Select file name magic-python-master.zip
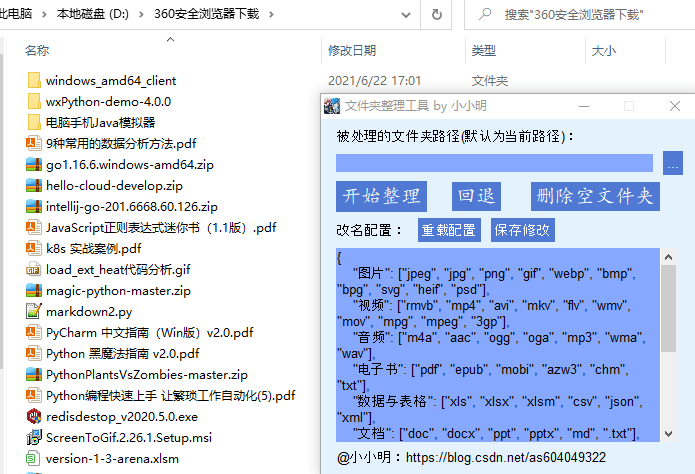The height and width of the screenshot is (474, 695). 118,291
